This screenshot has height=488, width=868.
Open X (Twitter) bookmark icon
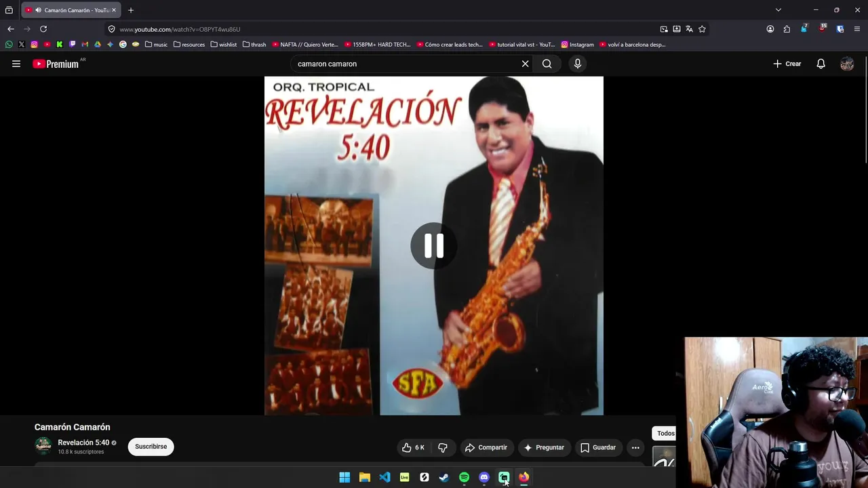pyautogui.click(x=22, y=45)
